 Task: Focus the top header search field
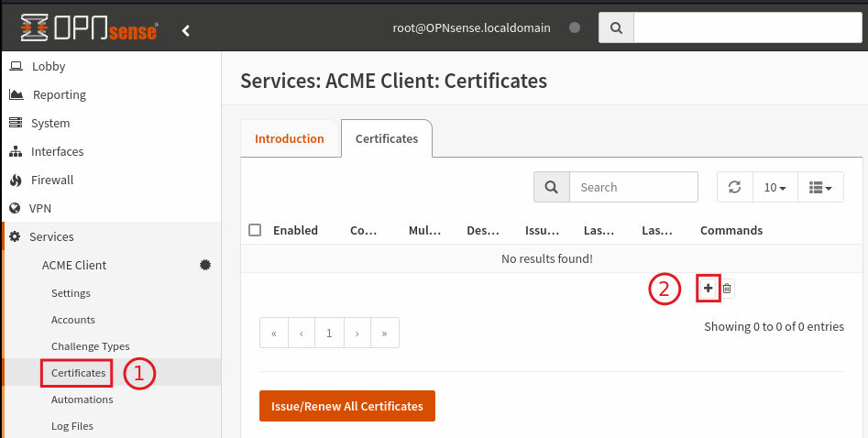coord(748,27)
